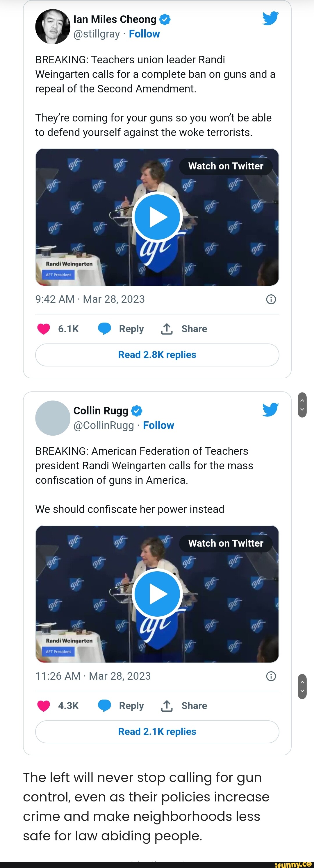
Task: Click info icon beside 9:42 AM timestamp
Action: click(x=271, y=299)
